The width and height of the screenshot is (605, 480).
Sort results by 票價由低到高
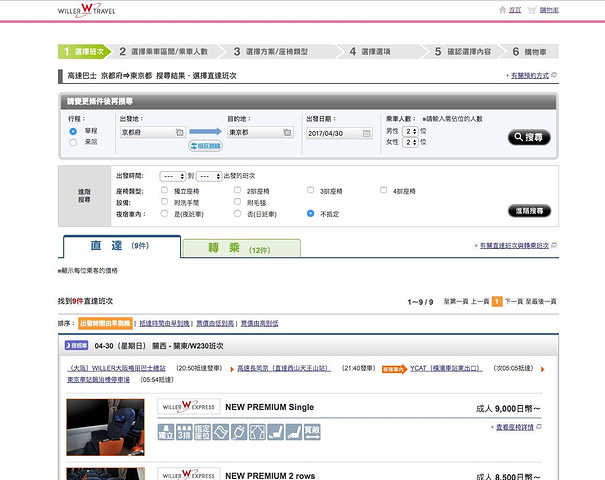click(216, 323)
